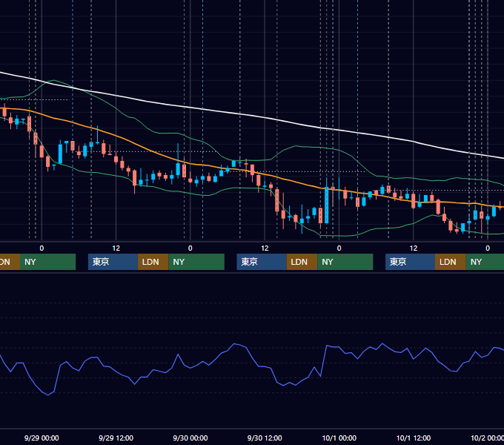
Task: Select the NY session block spanning 9/29 00:00
Action: 48,262
